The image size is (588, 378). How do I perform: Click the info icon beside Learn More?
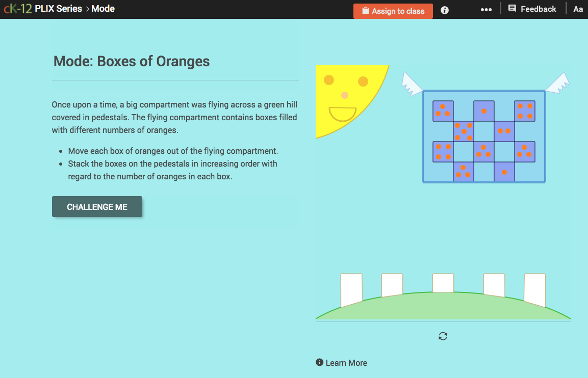[x=319, y=362]
